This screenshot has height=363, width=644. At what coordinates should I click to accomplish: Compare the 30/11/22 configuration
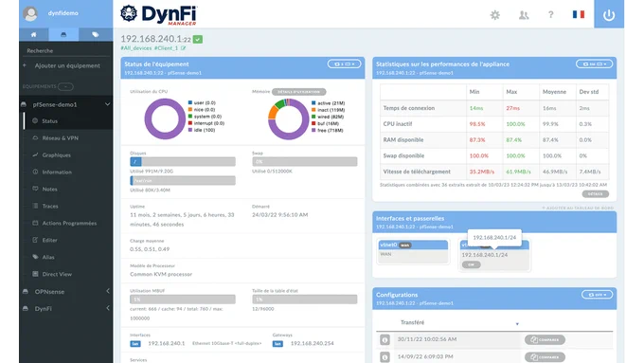pos(545,339)
